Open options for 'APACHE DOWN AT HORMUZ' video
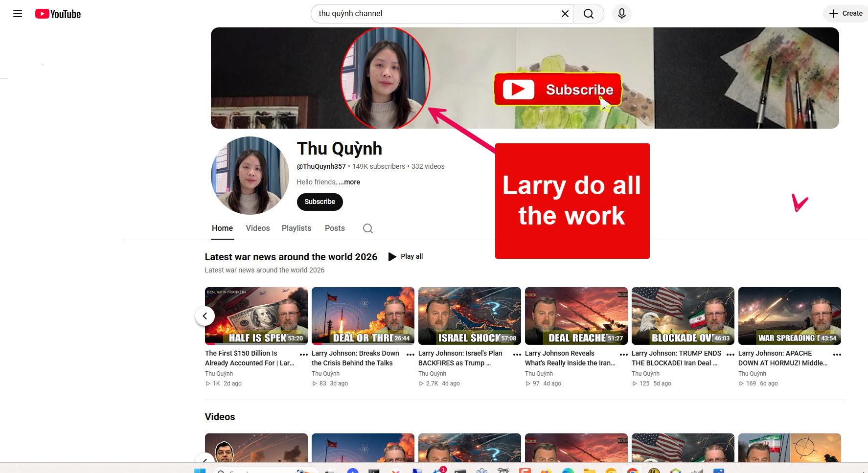This screenshot has height=473, width=868. coord(837,354)
